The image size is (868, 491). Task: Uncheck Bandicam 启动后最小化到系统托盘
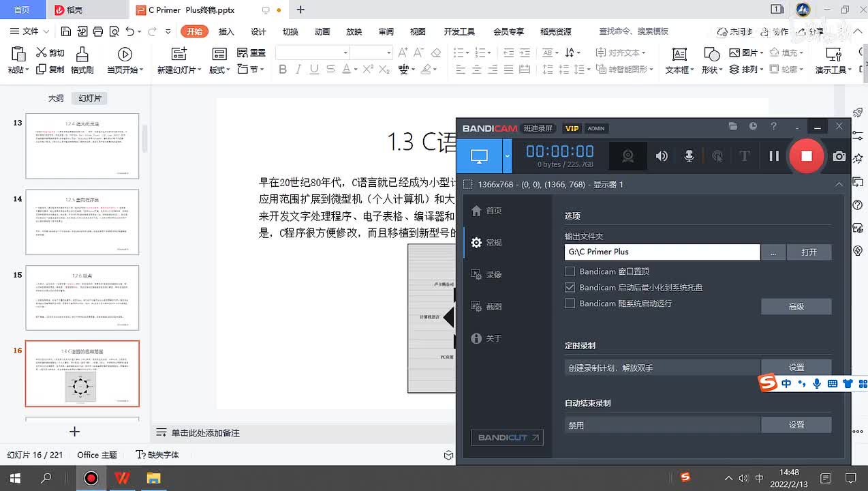[570, 287]
